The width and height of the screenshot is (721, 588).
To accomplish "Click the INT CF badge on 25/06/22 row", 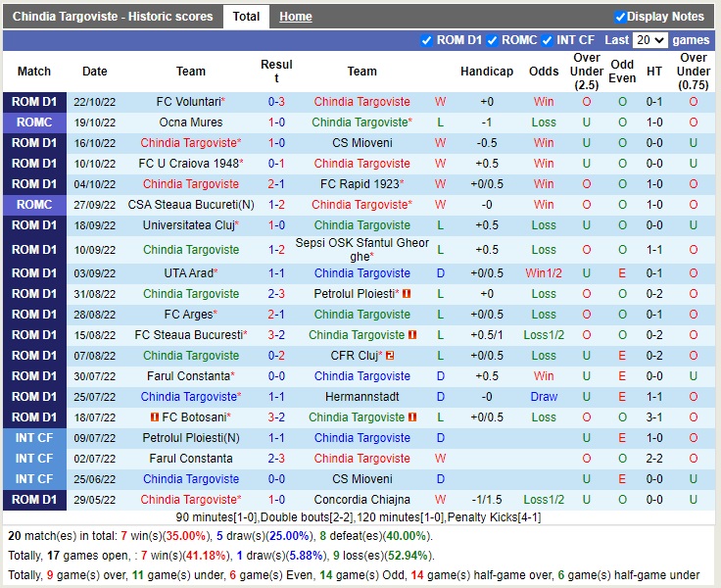I will [x=34, y=479].
